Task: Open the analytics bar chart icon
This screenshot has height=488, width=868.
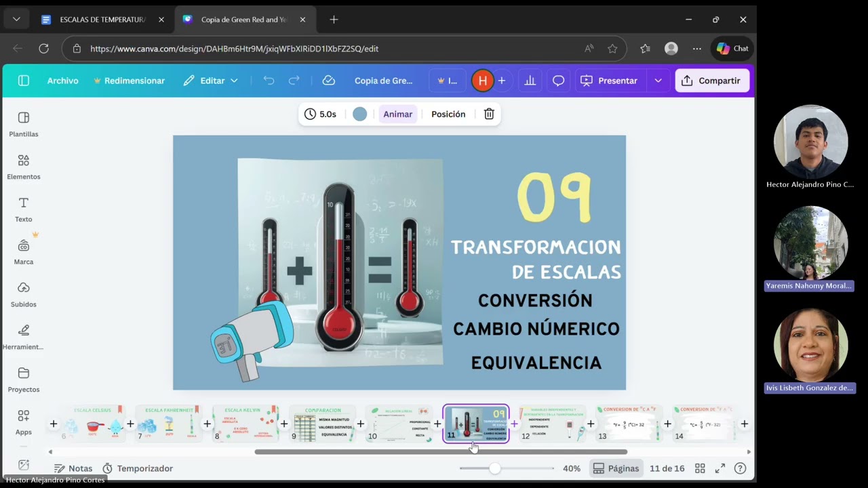Action: pyautogui.click(x=530, y=81)
